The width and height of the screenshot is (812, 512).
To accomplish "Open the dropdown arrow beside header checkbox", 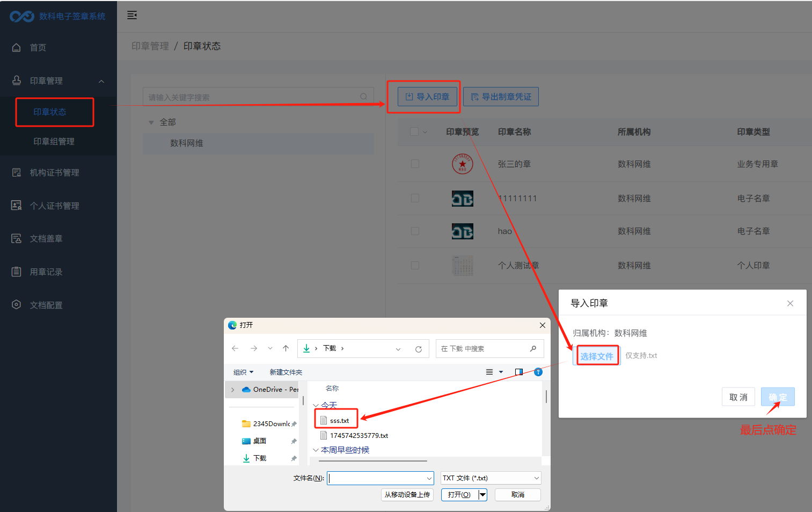I will 425,132.
